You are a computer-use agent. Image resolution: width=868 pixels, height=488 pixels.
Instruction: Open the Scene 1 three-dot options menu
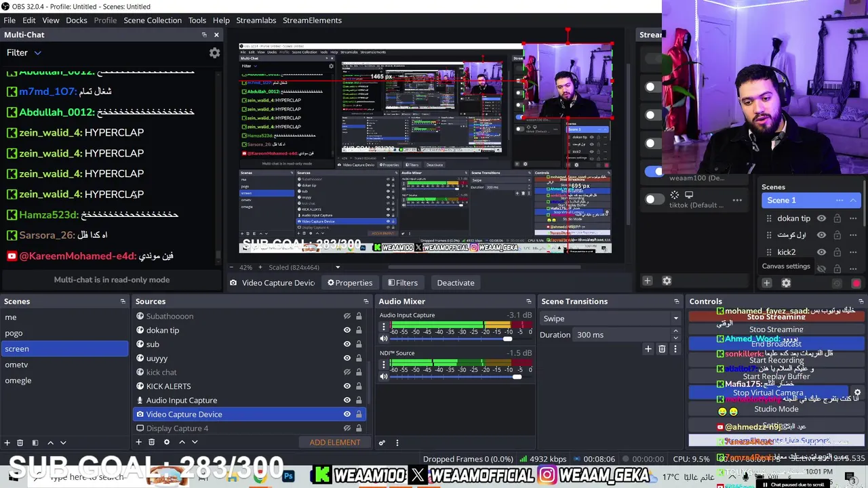(840, 200)
